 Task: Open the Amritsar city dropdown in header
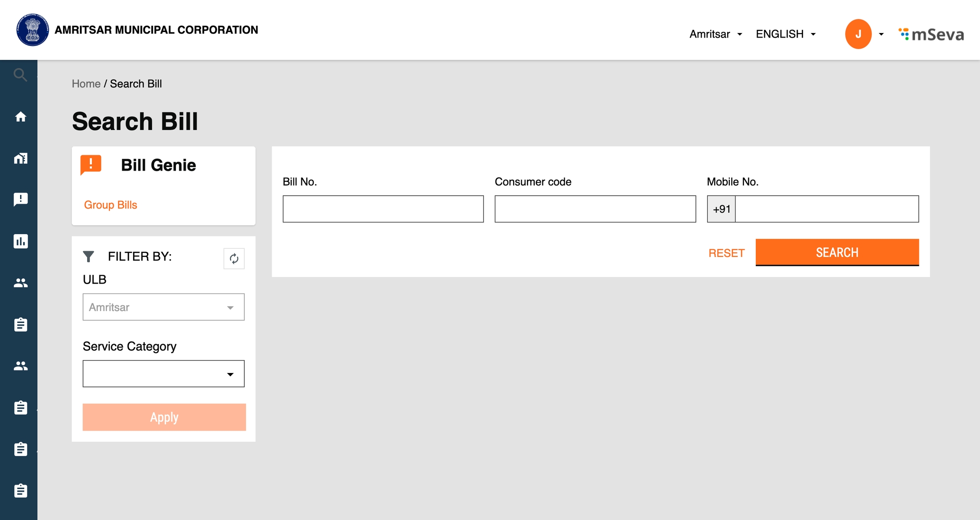coord(716,34)
